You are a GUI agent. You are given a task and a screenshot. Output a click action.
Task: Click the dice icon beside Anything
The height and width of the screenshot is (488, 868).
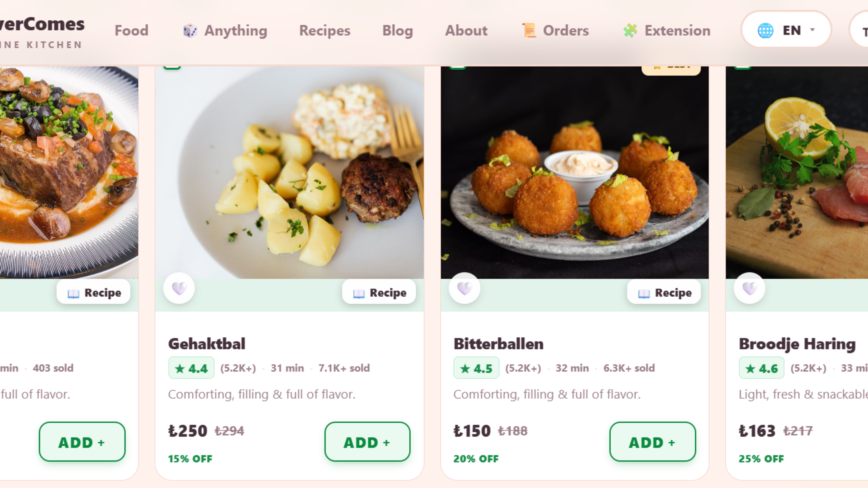click(x=190, y=31)
